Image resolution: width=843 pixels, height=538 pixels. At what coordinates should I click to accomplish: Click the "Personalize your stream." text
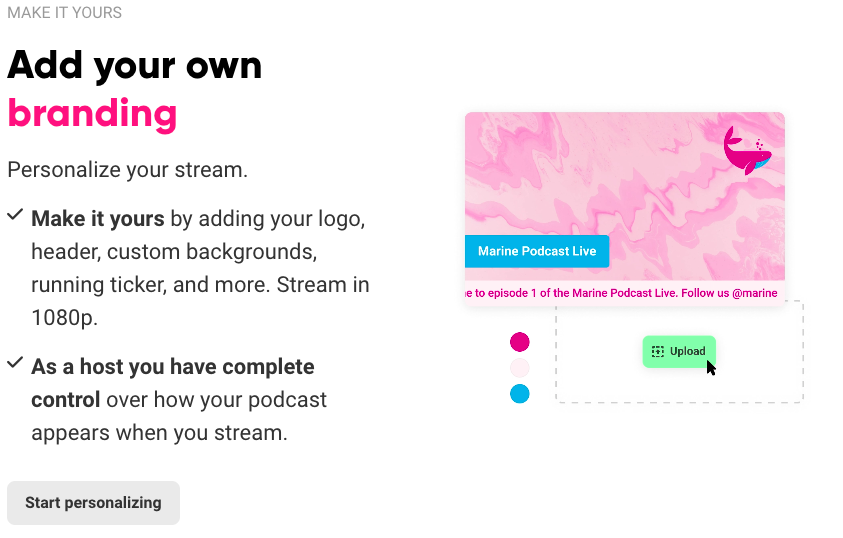127,169
